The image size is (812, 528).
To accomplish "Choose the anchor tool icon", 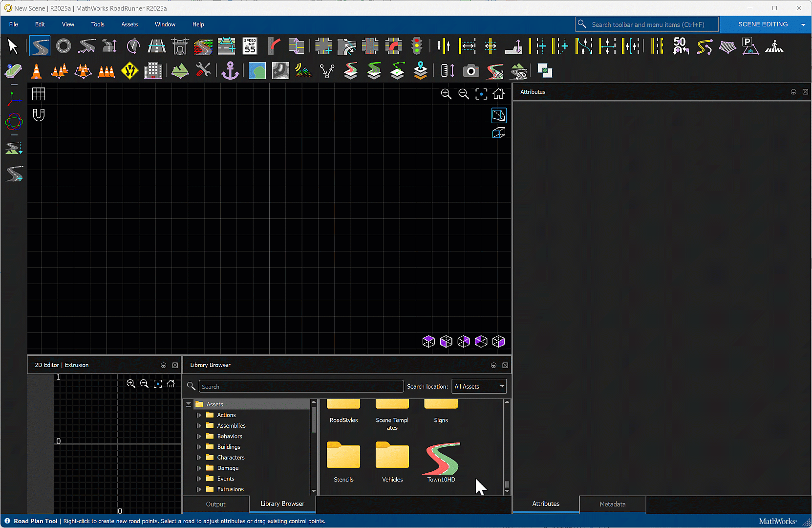I will click(x=230, y=71).
